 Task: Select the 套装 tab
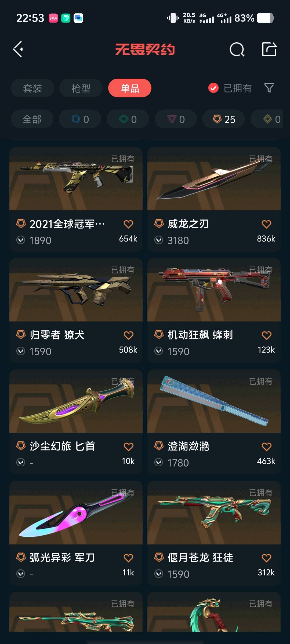coord(32,88)
